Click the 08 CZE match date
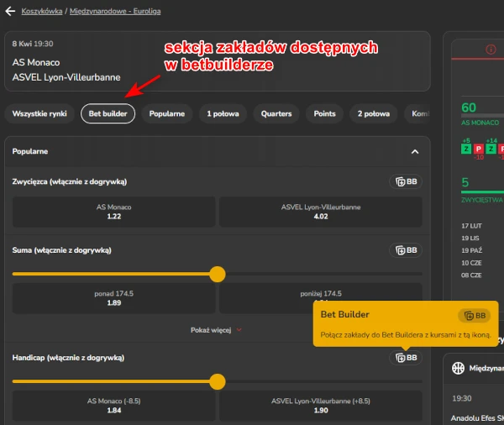Viewport: 504px width, 425px height. point(471,275)
